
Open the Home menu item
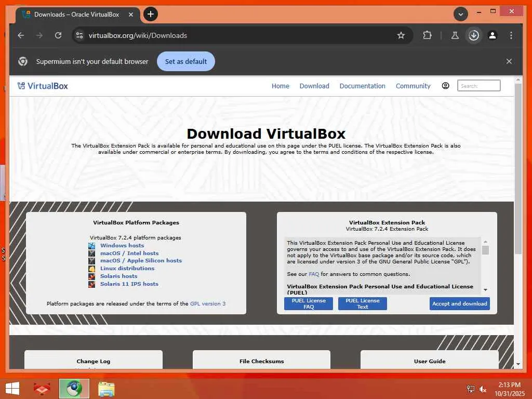coord(280,86)
